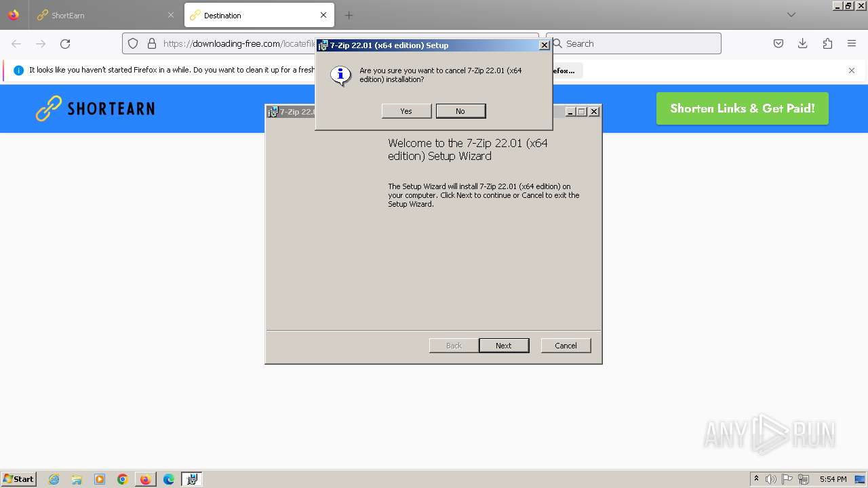This screenshot has height=488, width=868.
Task: Show site security padlock info
Action: [152, 43]
